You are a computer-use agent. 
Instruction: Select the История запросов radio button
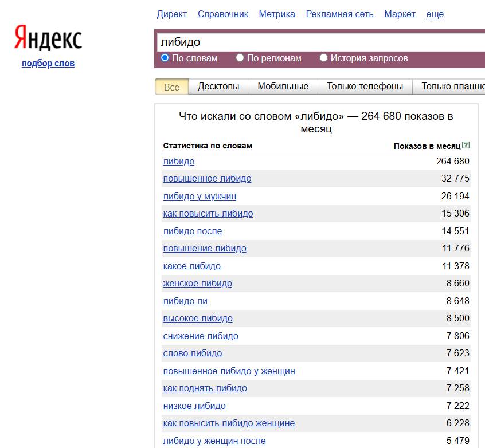[324, 58]
